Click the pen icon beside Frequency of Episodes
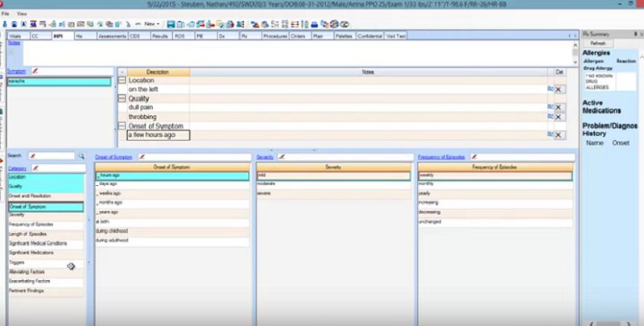The width and height of the screenshot is (644, 326). pos(474,156)
